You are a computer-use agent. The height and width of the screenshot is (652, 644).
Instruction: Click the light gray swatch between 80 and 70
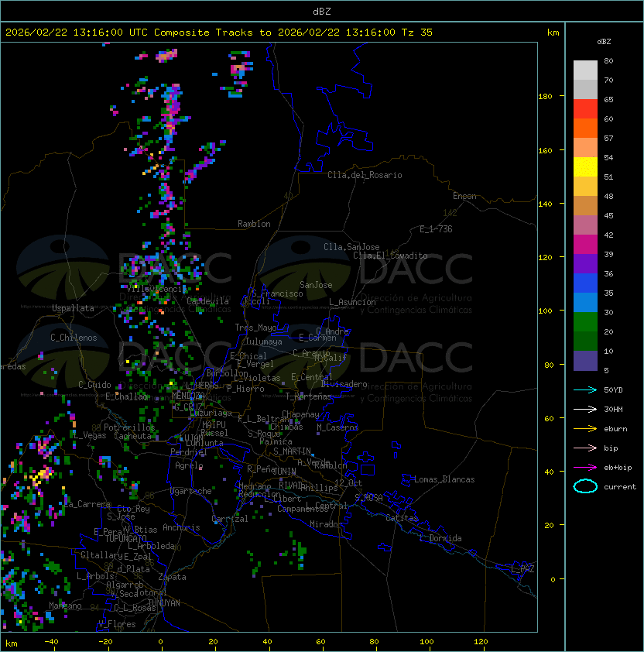585,70
